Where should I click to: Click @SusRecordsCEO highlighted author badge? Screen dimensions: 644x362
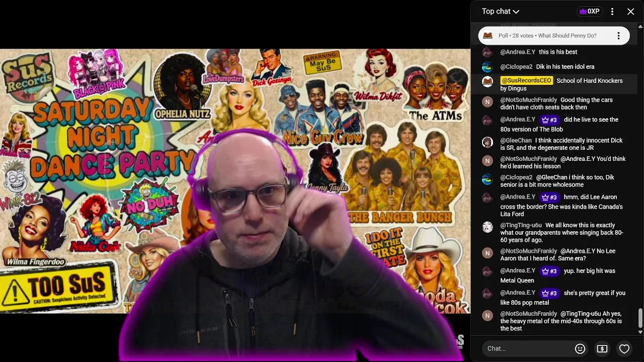(x=526, y=80)
